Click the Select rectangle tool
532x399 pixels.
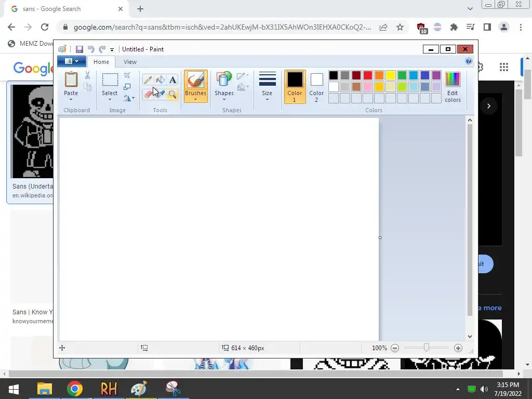110,80
